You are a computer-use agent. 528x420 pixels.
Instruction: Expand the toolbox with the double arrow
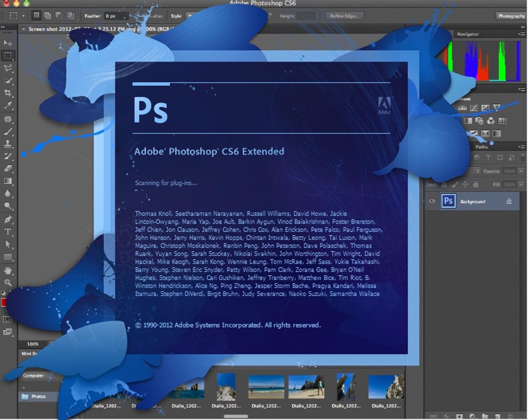pos(3,27)
